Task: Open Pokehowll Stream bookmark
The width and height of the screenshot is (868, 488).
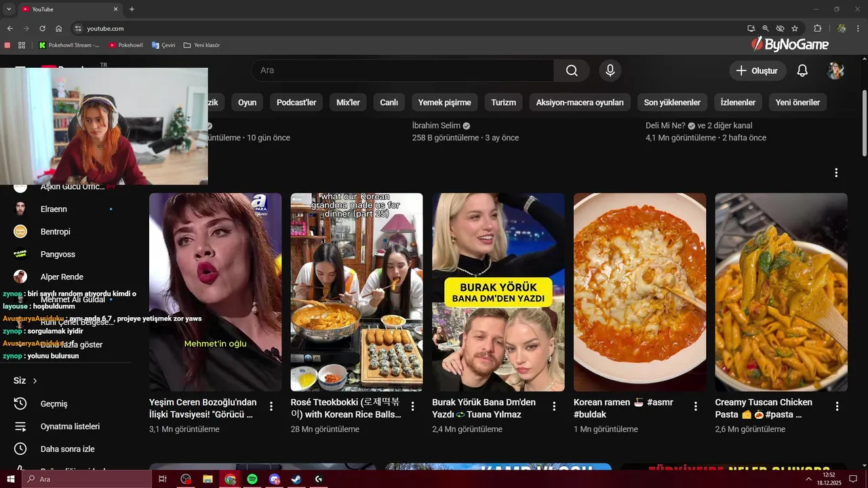Action: click(x=69, y=45)
